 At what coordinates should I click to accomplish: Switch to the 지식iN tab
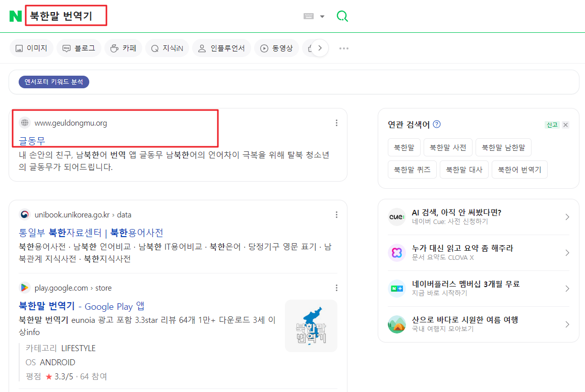[x=167, y=48]
